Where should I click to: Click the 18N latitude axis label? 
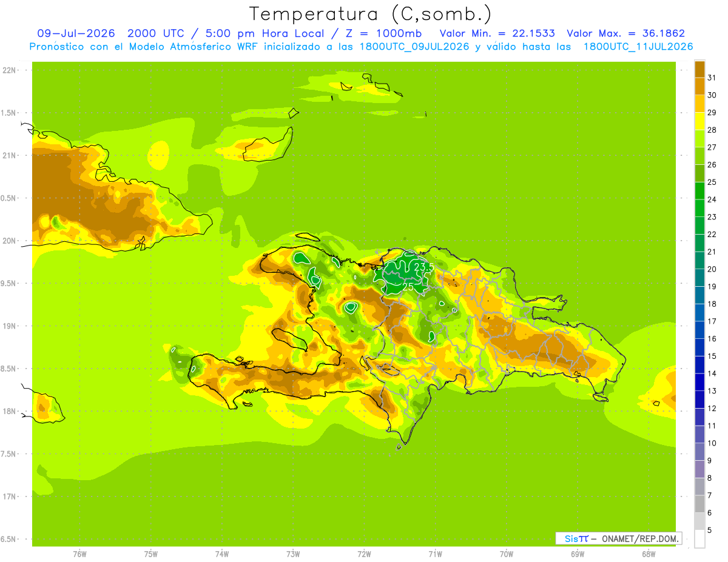[9, 412]
